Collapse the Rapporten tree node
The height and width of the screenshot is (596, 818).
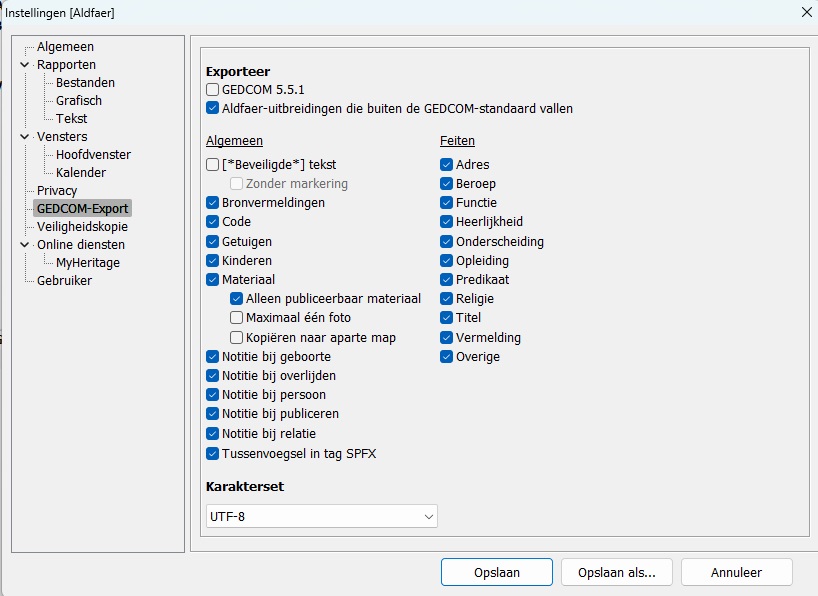click(x=25, y=65)
